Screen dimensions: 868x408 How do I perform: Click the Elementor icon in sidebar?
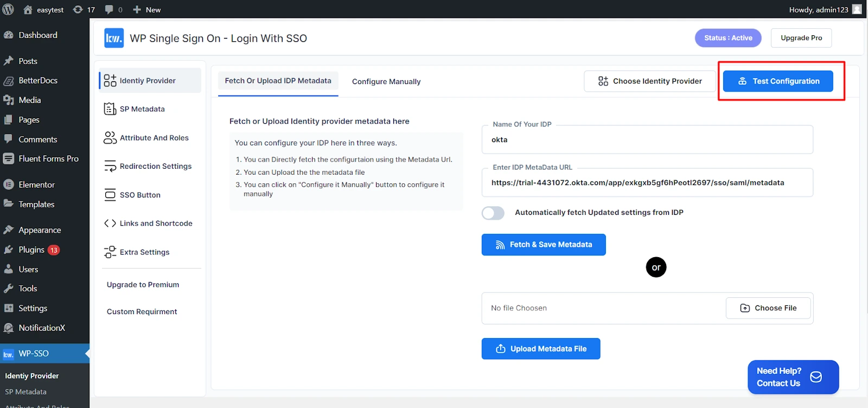9,184
